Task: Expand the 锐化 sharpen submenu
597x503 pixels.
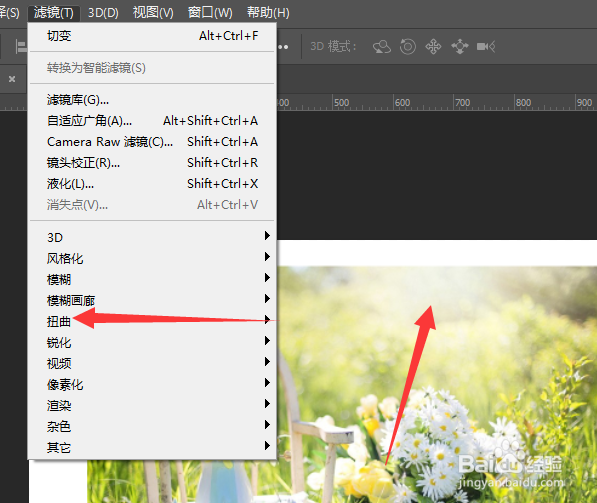Action: [x=152, y=342]
